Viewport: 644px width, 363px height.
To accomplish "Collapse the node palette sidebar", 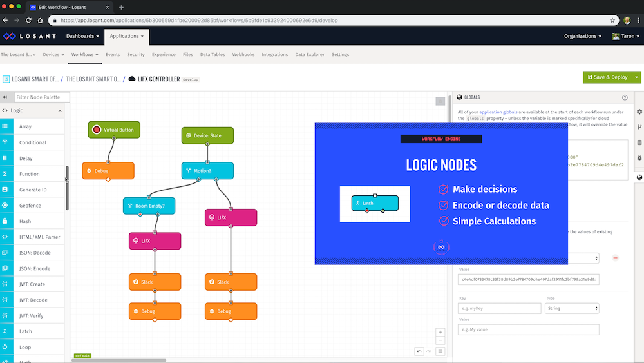I will (5, 97).
